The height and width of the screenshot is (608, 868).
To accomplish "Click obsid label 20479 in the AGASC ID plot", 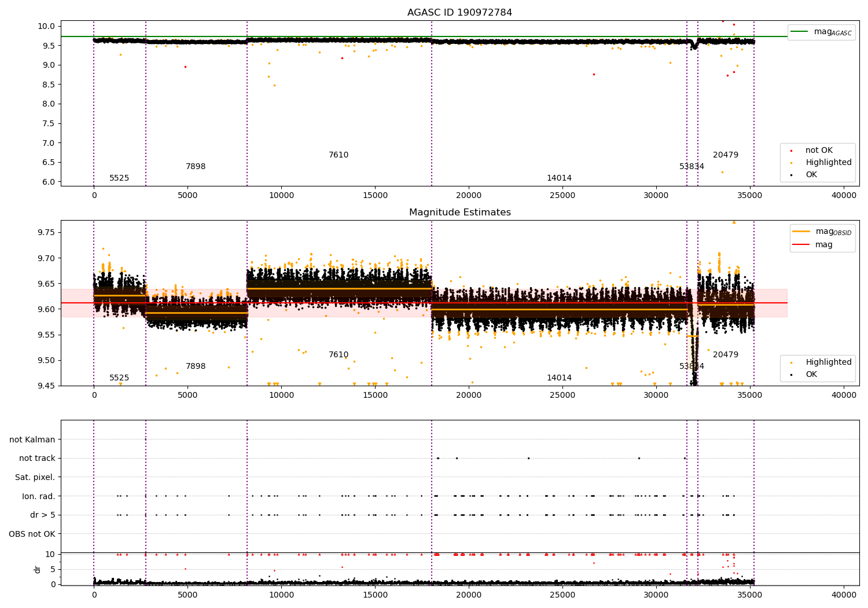I will [x=725, y=155].
